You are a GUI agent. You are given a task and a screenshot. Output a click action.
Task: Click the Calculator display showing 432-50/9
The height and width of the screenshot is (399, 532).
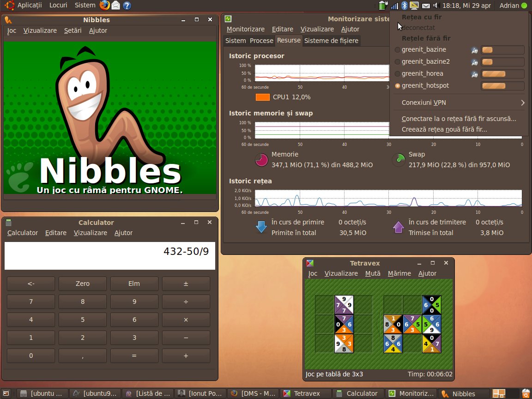click(x=109, y=255)
